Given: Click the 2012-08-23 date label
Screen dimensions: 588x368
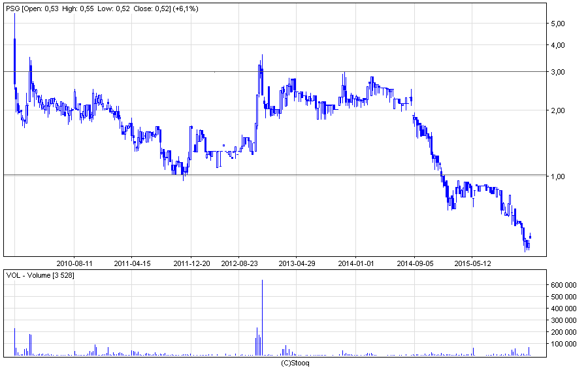Looking at the screenshot, I should coord(239,263).
